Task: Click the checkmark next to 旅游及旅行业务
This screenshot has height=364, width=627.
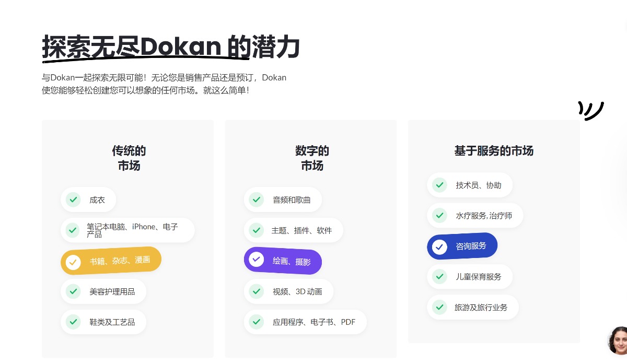Action: [439, 307]
